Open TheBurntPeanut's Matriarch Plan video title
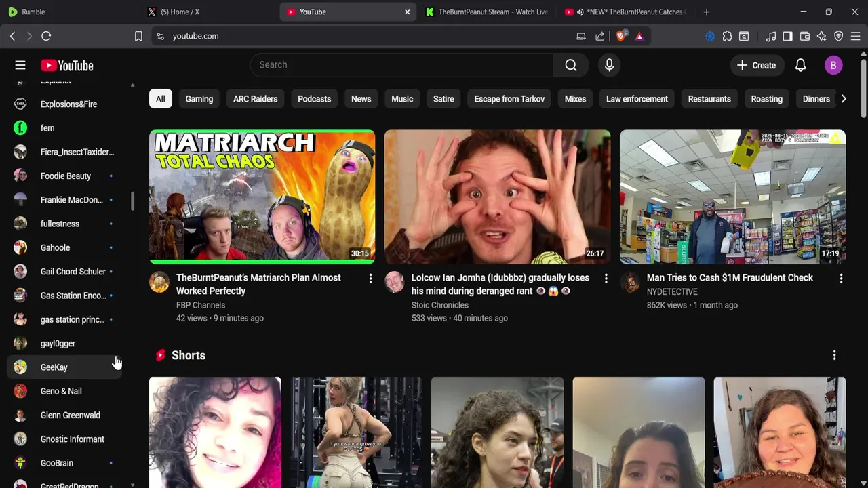This screenshot has width=868, height=488. point(258,284)
